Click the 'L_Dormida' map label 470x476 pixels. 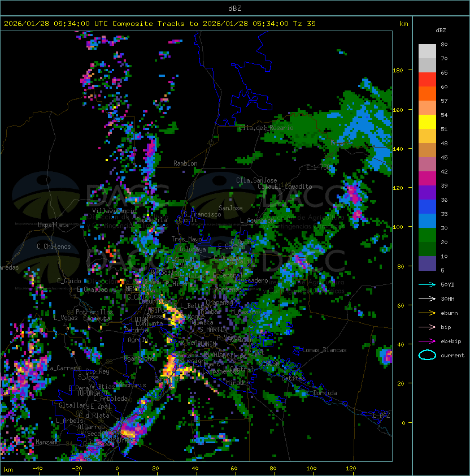(321, 393)
